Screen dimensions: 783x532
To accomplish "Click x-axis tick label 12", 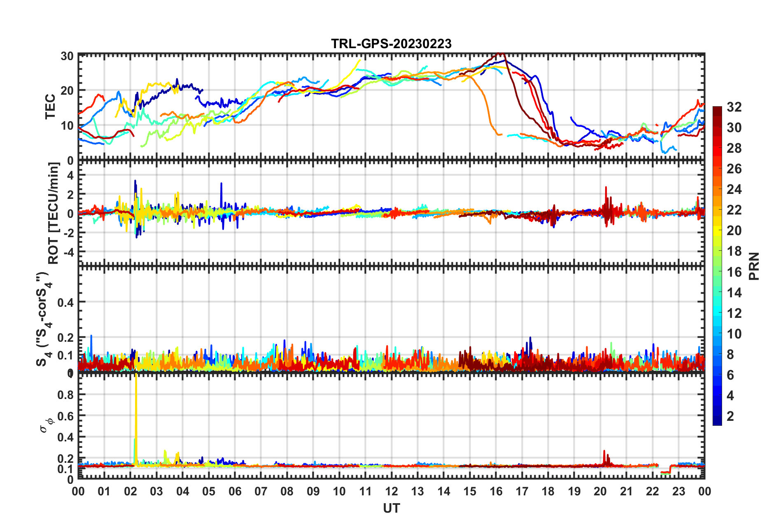I will point(391,491).
